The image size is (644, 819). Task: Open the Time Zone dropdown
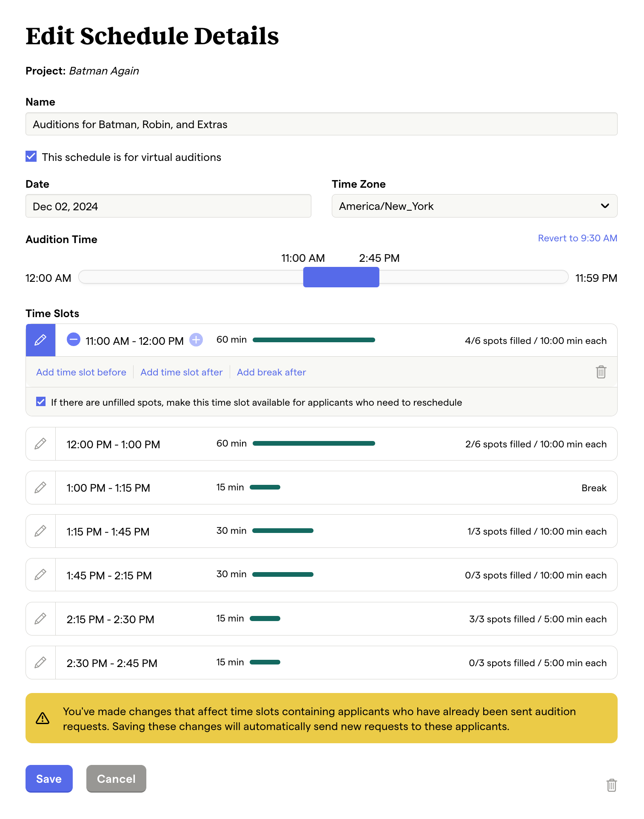[474, 206]
